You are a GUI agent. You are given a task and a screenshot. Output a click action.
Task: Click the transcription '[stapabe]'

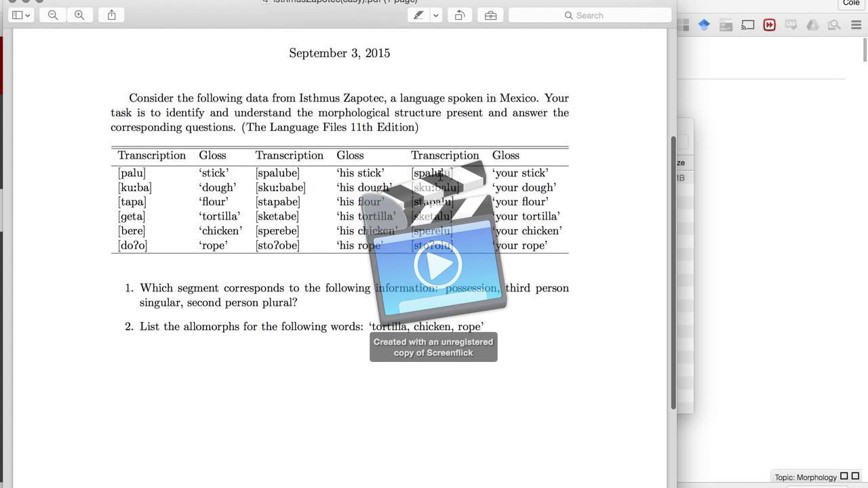click(x=277, y=202)
